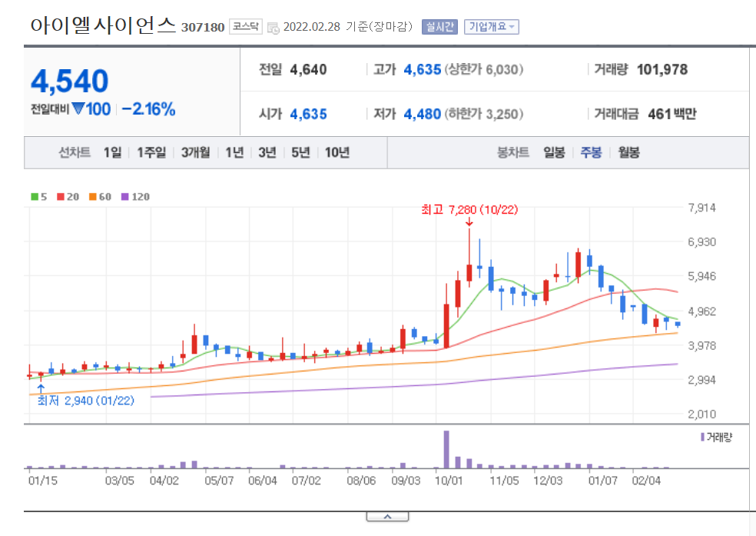756x536 pixels.
Task: Select the 5년 line chart tab
Action: pyautogui.click(x=300, y=152)
